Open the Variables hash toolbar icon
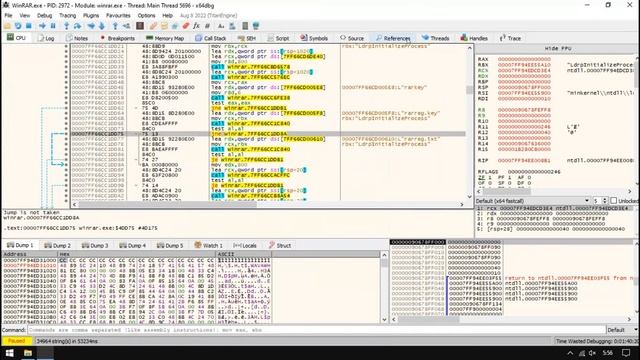This screenshot has height=360, width=640. click(x=207, y=26)
